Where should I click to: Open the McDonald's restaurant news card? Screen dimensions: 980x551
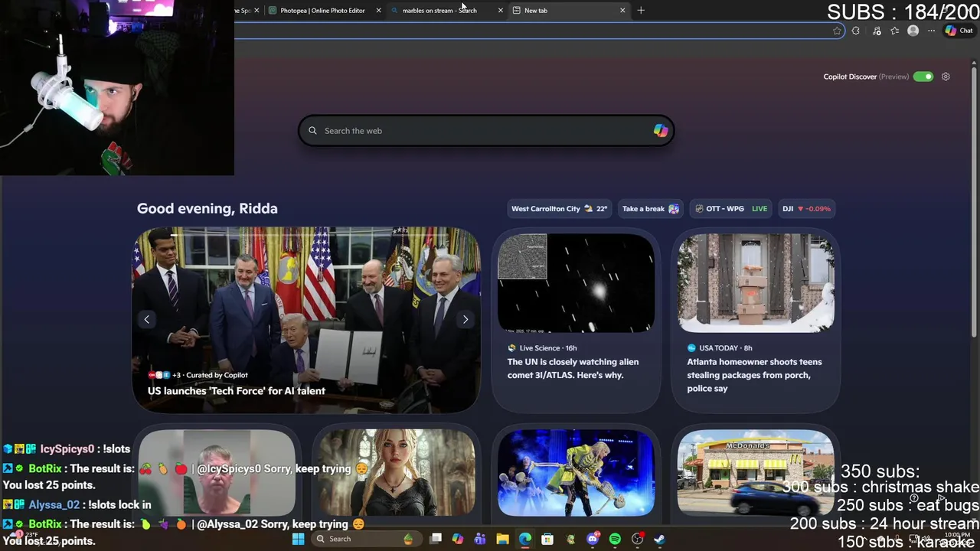pos(756,473)
